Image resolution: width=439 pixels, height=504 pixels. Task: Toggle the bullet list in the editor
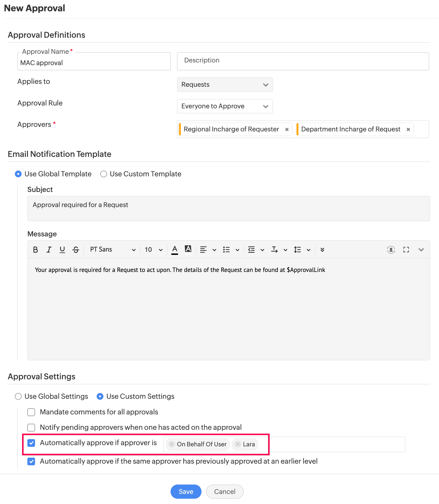(227, 250)
